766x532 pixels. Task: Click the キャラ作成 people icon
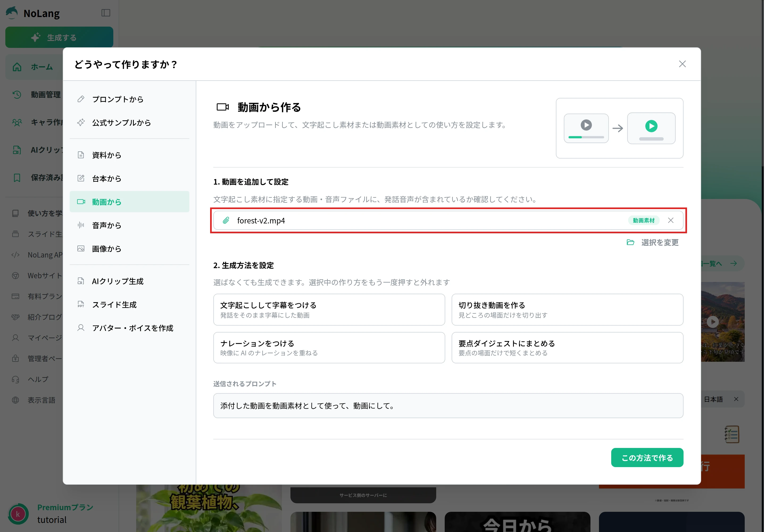17,122
